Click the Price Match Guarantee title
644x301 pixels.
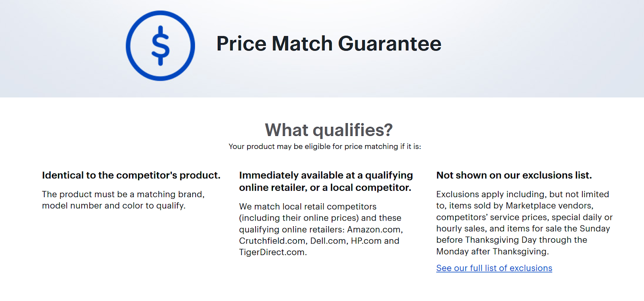click(329, 43)
